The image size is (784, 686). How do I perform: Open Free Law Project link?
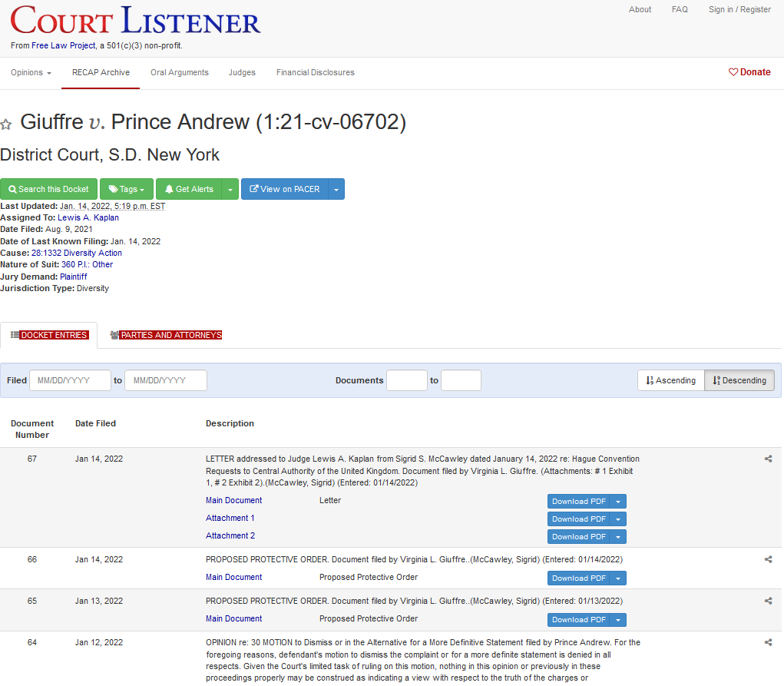(64, 45)
